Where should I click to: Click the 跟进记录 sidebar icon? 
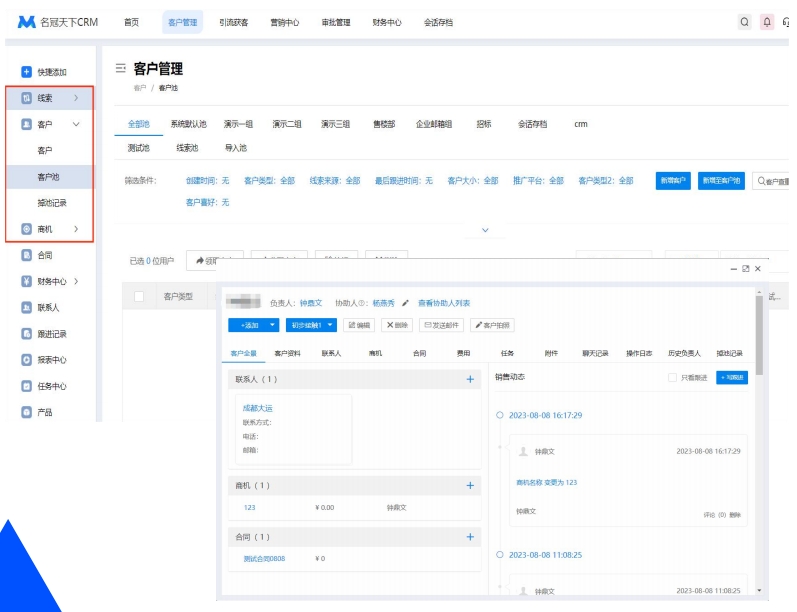coord(26,333)
